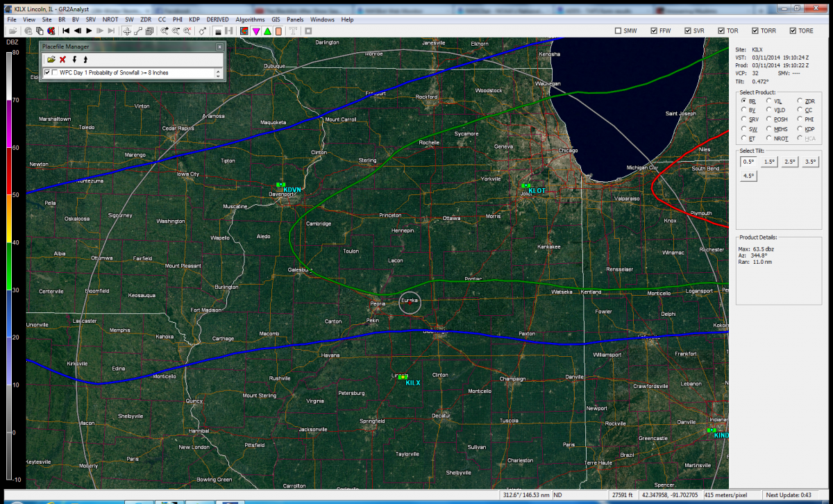
Task: Toggle the FFW warnings checkbox
Action: coord(653,31)
